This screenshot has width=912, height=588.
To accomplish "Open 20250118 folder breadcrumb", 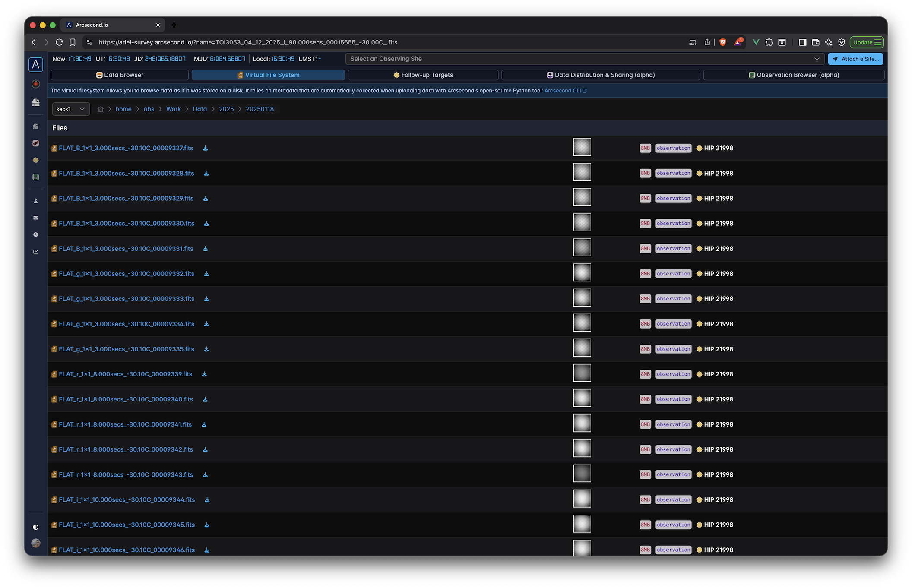I will (260, 109).
